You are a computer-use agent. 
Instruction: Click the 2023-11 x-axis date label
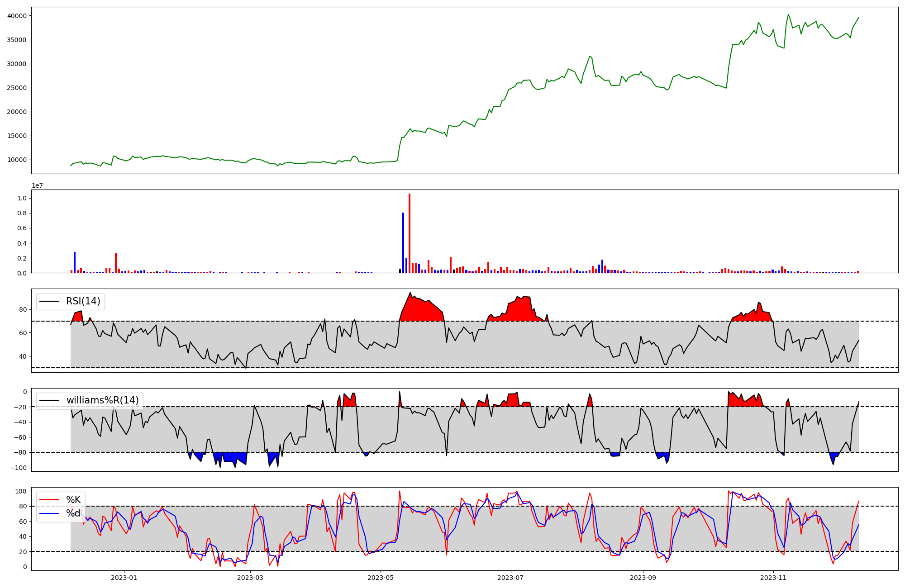tap(773, 578)
